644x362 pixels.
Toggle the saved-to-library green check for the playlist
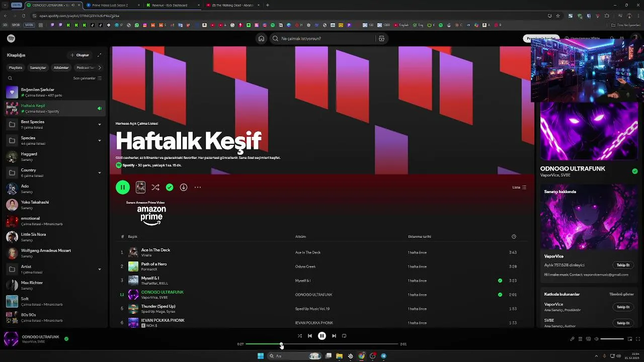click(x=170, y=188)
